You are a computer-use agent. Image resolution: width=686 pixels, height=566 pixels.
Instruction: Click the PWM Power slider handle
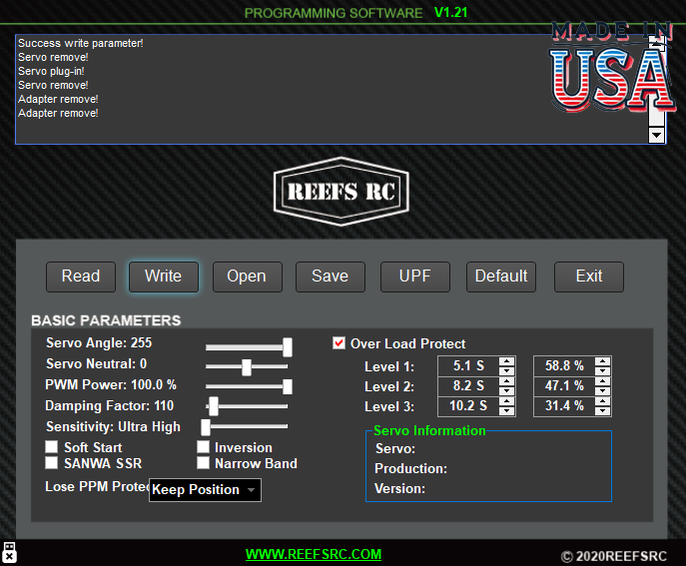(x=287, y=387)
